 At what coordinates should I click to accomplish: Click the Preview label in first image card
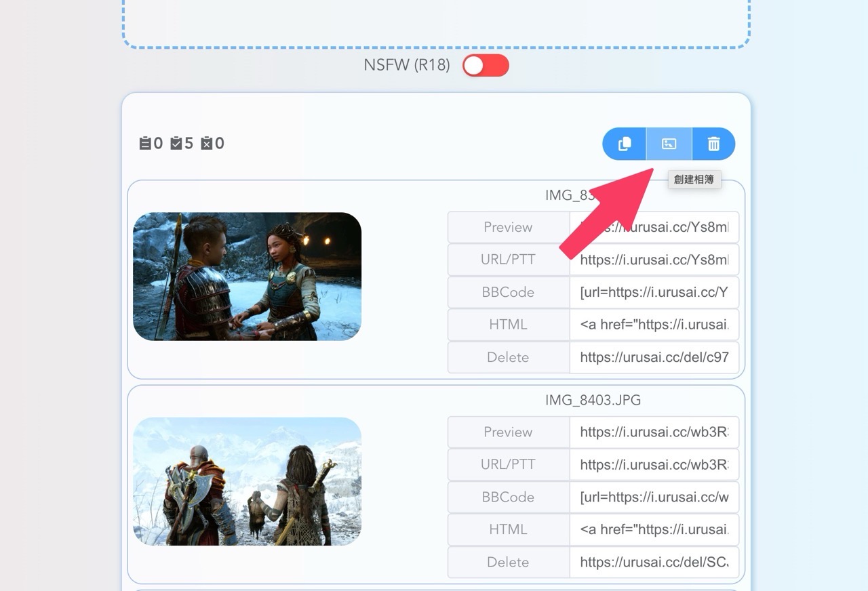pos(508,227)
